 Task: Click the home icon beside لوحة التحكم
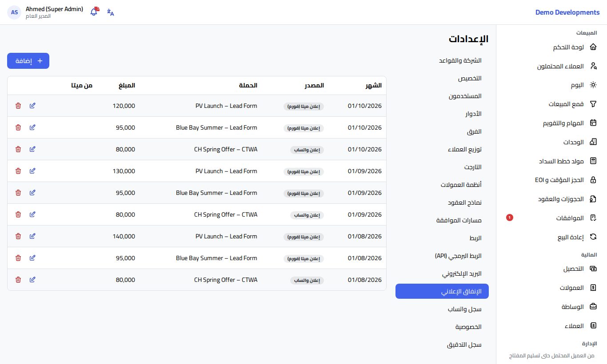[x=593, y=47]
